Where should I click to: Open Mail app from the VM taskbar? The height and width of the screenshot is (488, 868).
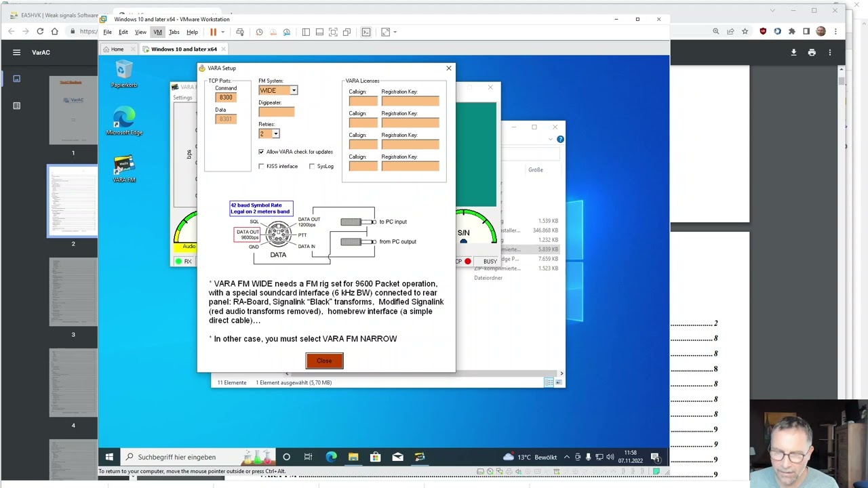coord(397,457)
